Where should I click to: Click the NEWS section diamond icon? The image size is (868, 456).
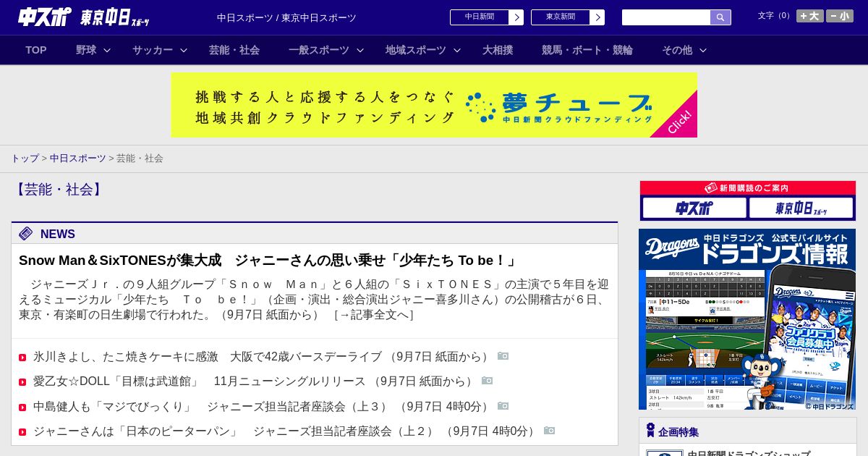tap(26, 233)
